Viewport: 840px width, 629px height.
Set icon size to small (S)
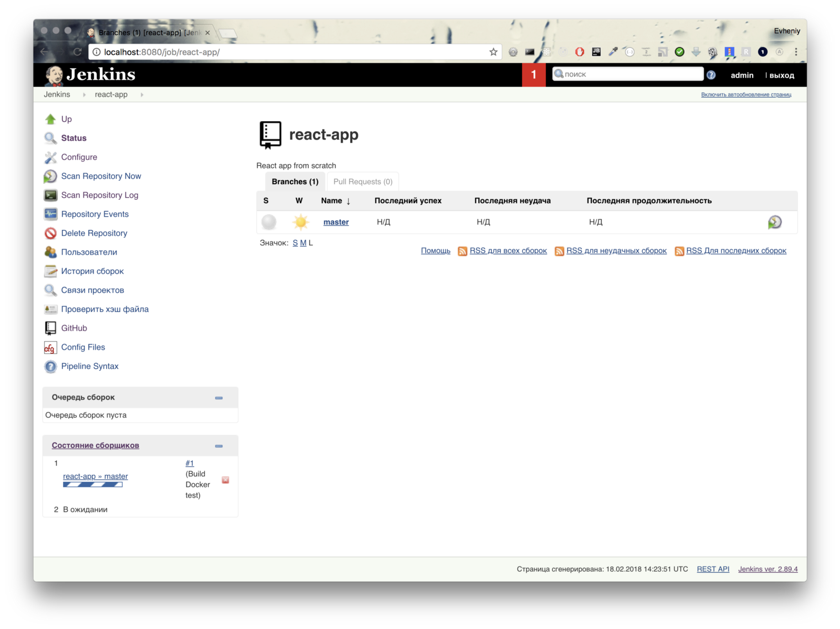click(x=295, y=243)
